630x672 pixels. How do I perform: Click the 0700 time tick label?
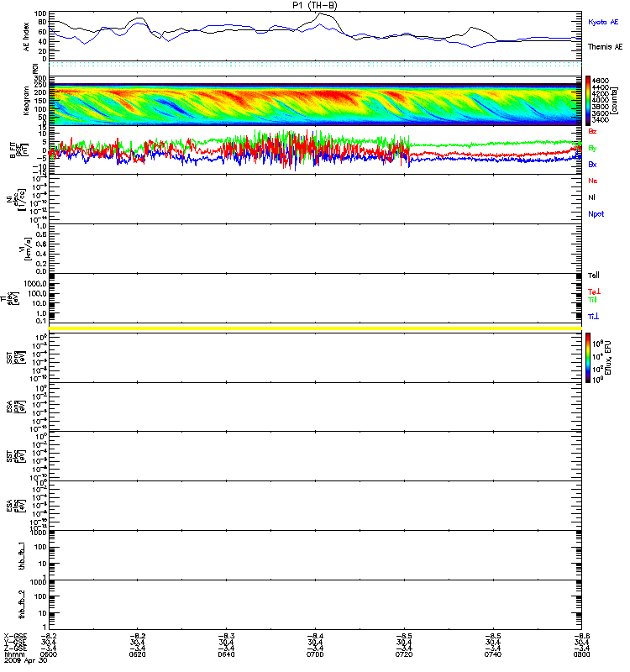click(x=315, y=654)
